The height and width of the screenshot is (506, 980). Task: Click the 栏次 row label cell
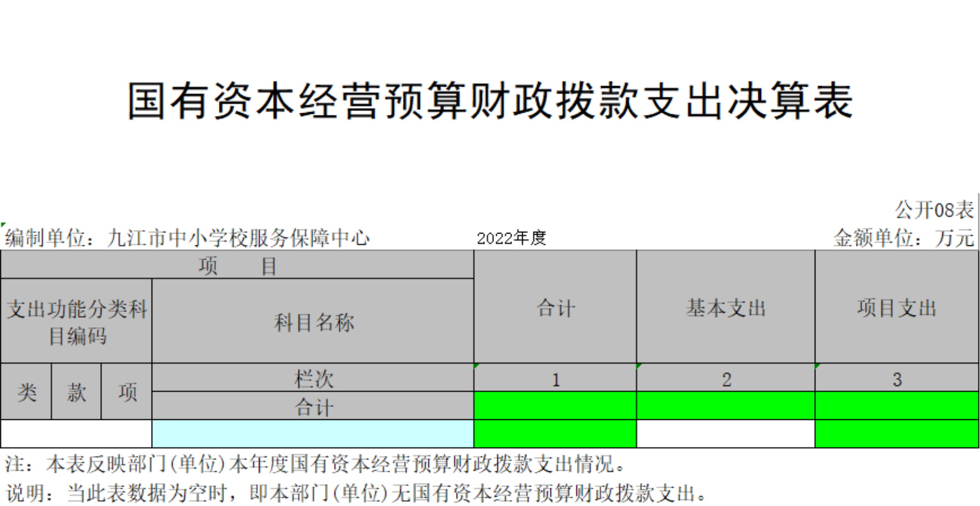[313, 378]
